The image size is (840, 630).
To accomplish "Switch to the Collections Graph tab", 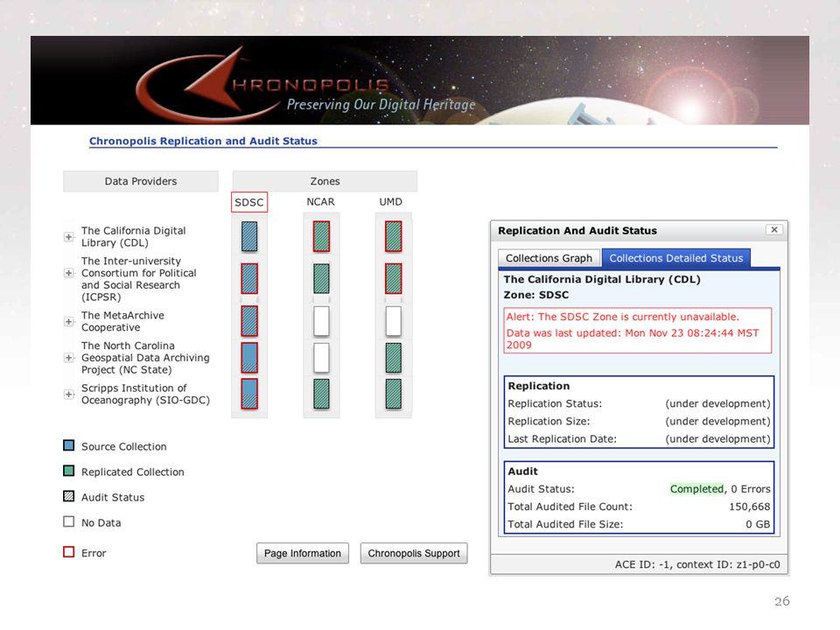I will [549, 258].
